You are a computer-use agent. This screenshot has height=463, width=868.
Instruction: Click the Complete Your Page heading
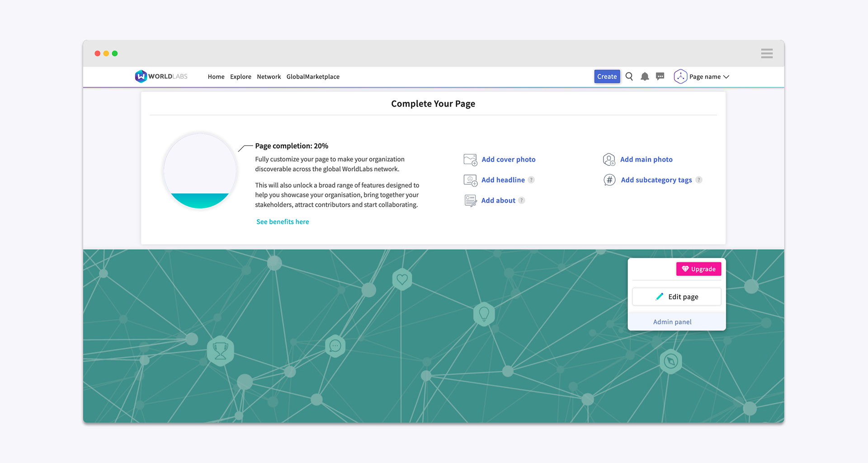pyautogui.click(x=433, y=104)
